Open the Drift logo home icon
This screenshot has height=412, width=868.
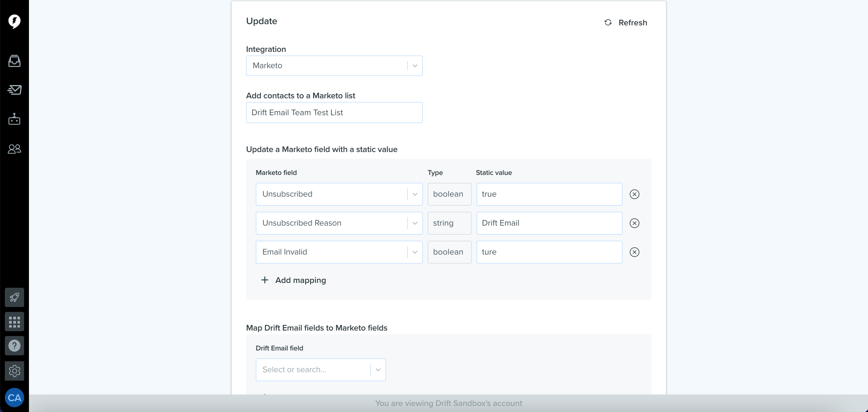(14, 21)
